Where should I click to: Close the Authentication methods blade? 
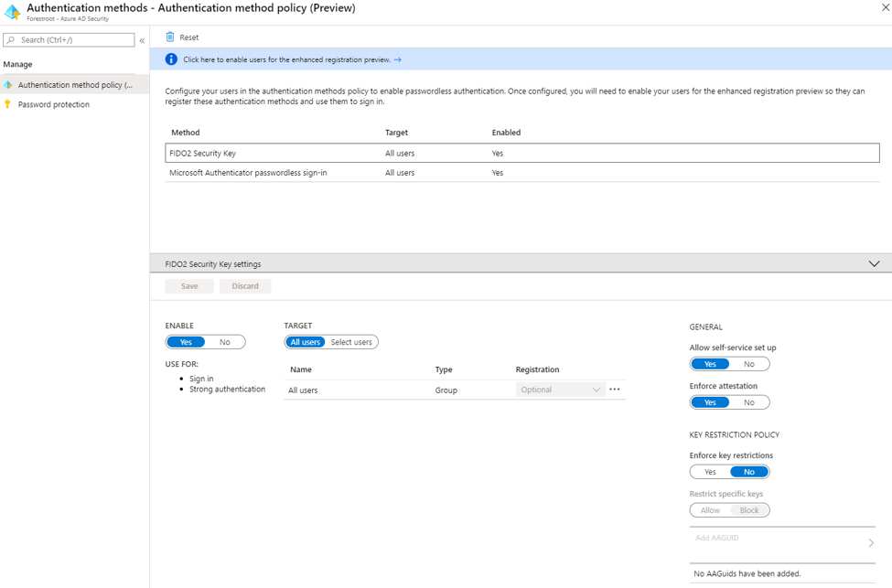pos(886,7)
